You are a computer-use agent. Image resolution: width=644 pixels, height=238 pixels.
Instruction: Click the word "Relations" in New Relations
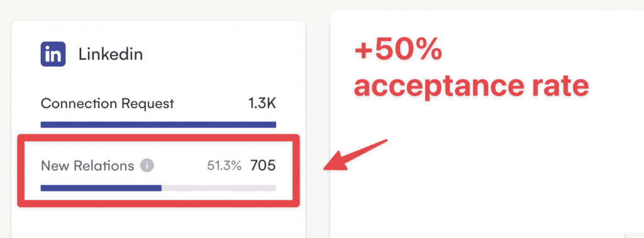click(x=104, y=166)
